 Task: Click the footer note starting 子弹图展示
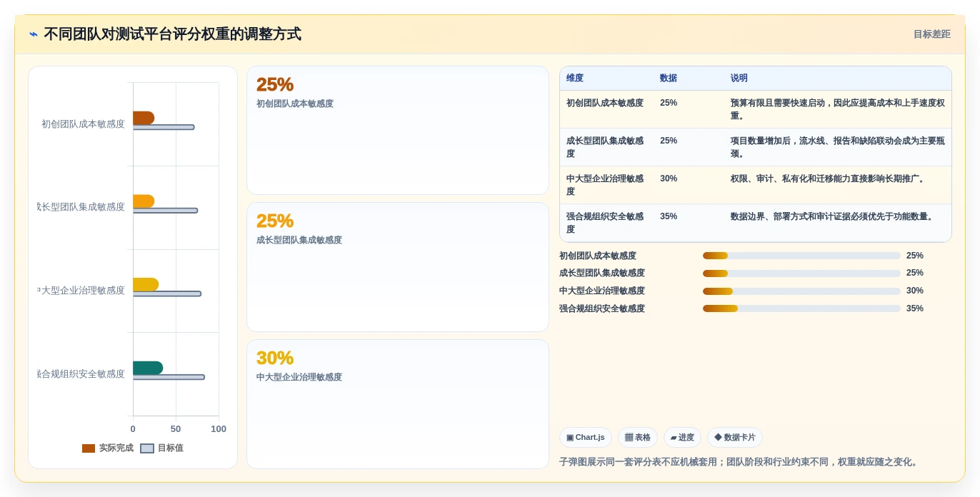(x=739, y=462)
